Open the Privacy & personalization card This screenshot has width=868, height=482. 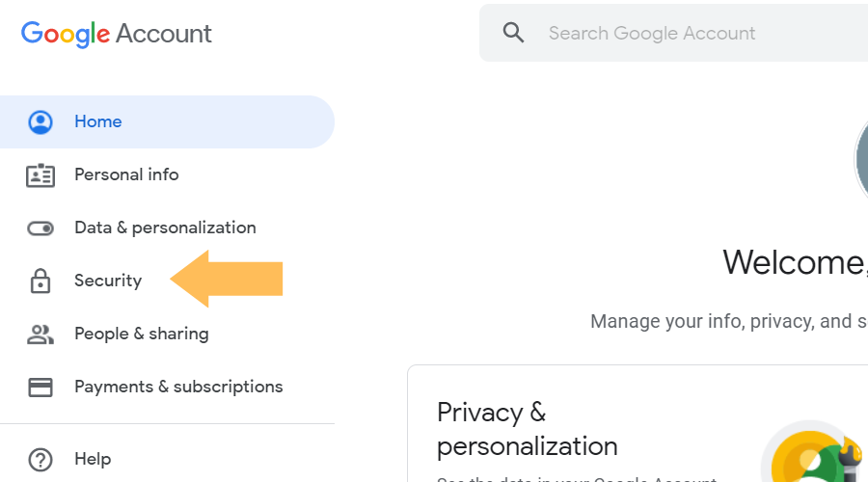[528, 429]
